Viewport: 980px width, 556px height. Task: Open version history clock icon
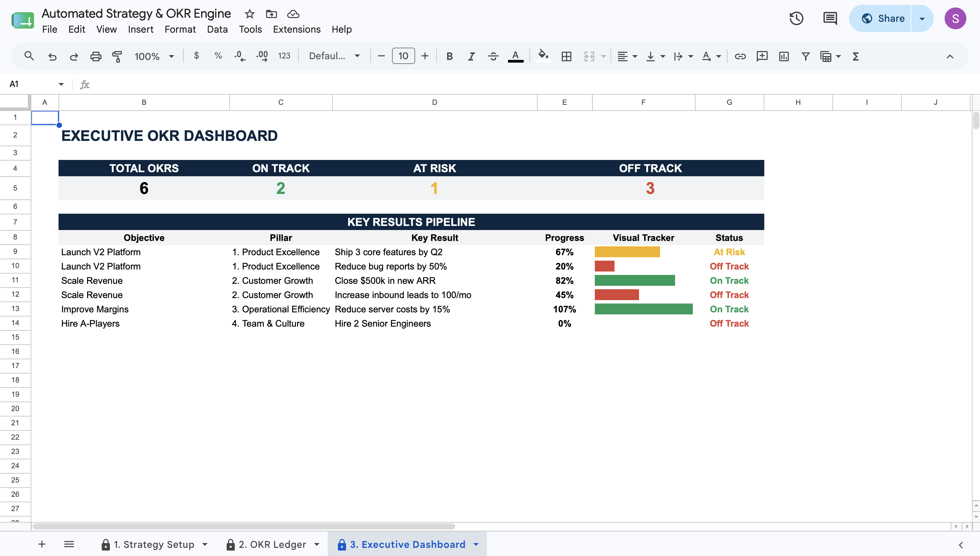point(796,18)
